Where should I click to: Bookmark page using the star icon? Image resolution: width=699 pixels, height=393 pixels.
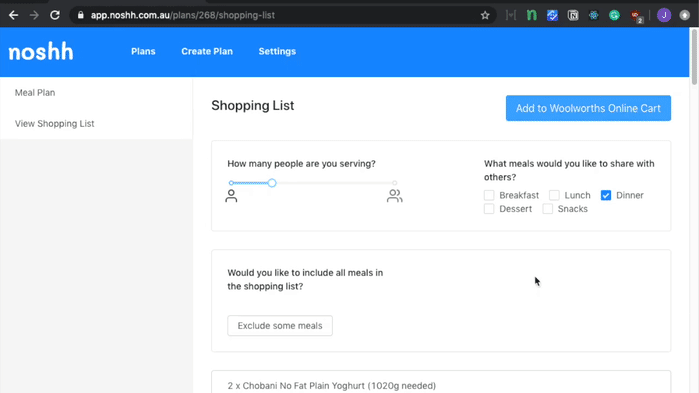point(485,15)
